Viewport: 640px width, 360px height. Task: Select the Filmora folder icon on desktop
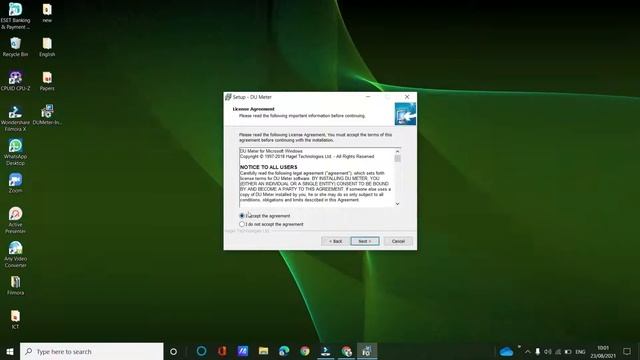pos(15,285)
